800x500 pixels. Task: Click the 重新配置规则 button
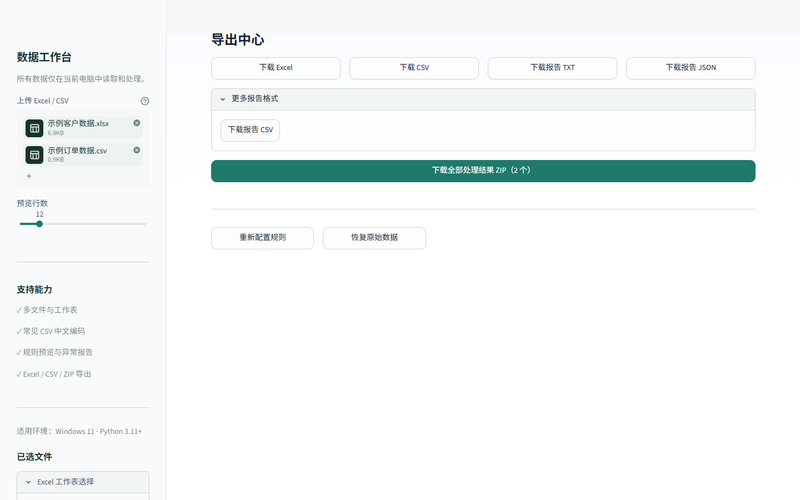coord(262,238)
